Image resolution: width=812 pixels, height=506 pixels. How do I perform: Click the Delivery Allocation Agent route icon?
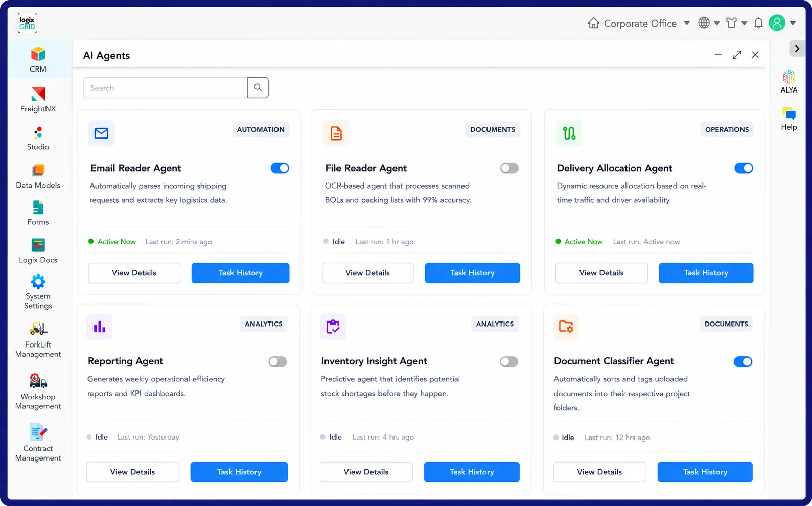(569, 133)
